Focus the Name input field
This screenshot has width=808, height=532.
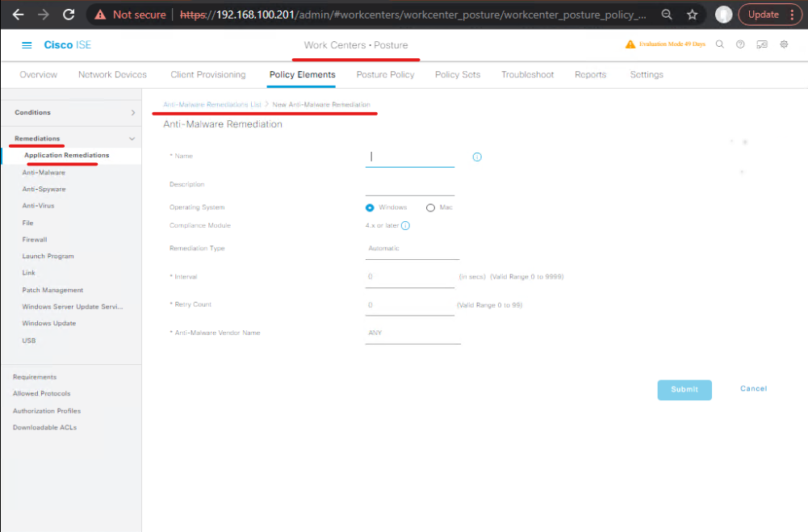click(x=410, y=157)
